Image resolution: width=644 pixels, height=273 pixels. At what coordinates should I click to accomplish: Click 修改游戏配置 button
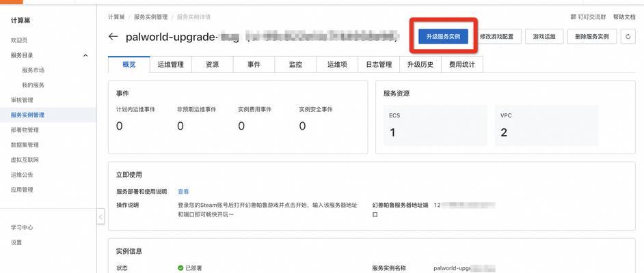496,36
